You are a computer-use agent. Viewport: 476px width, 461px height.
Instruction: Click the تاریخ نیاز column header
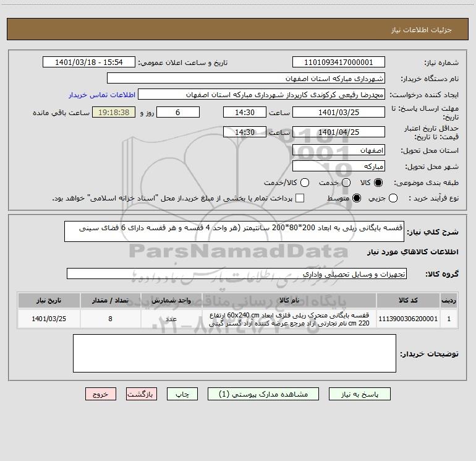[49, 300]
